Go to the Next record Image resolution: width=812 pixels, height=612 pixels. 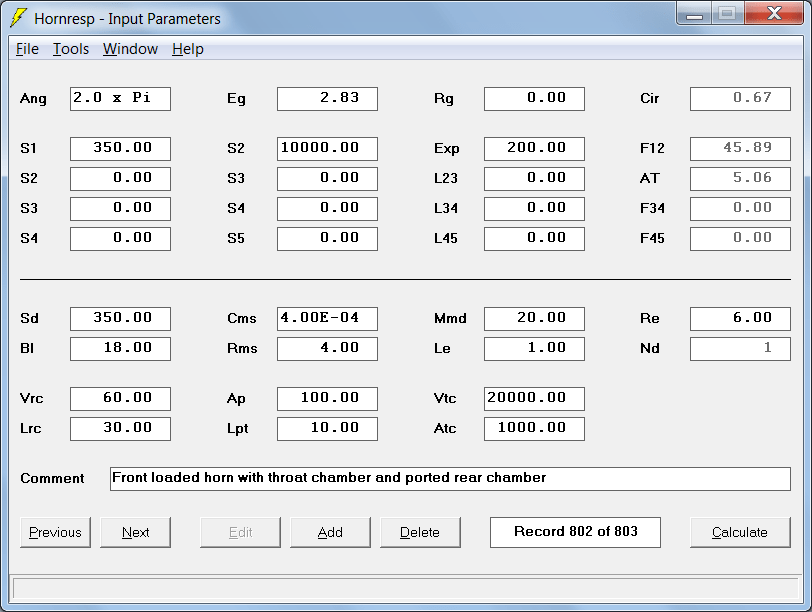135,532
